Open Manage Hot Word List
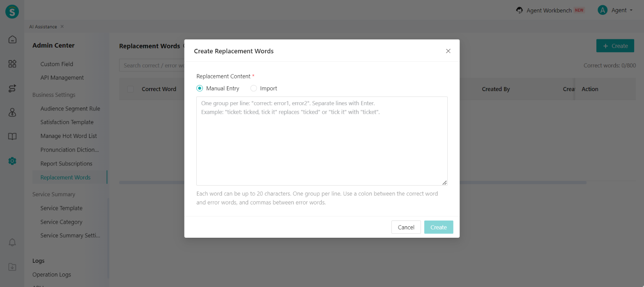The width and height of the screenshot is (644, 287). pyautogui.click(x=69, y=136)
